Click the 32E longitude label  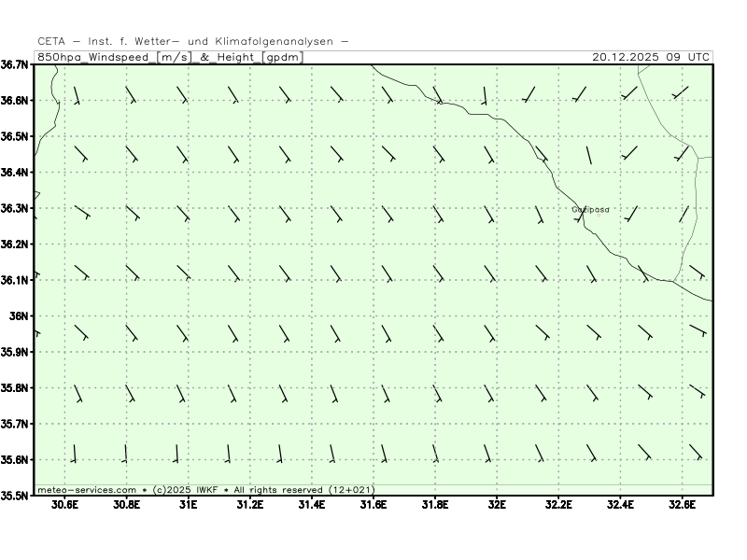point(497,505)
